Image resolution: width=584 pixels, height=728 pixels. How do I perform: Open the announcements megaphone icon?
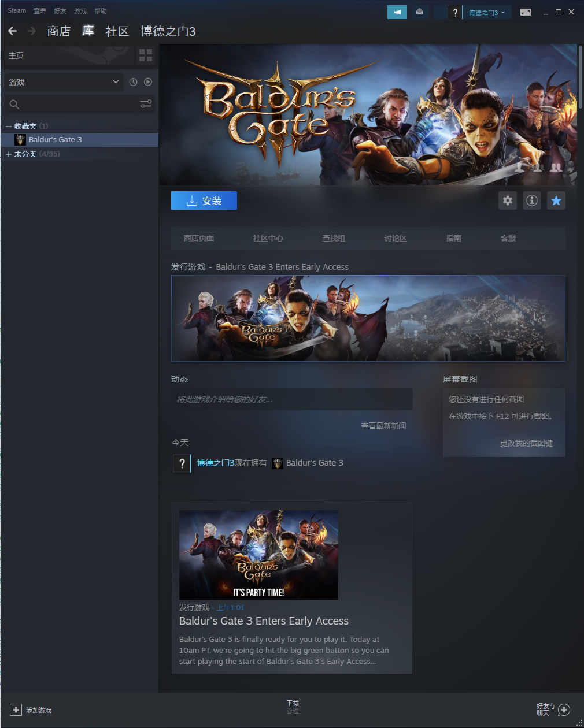coord(397,12)
